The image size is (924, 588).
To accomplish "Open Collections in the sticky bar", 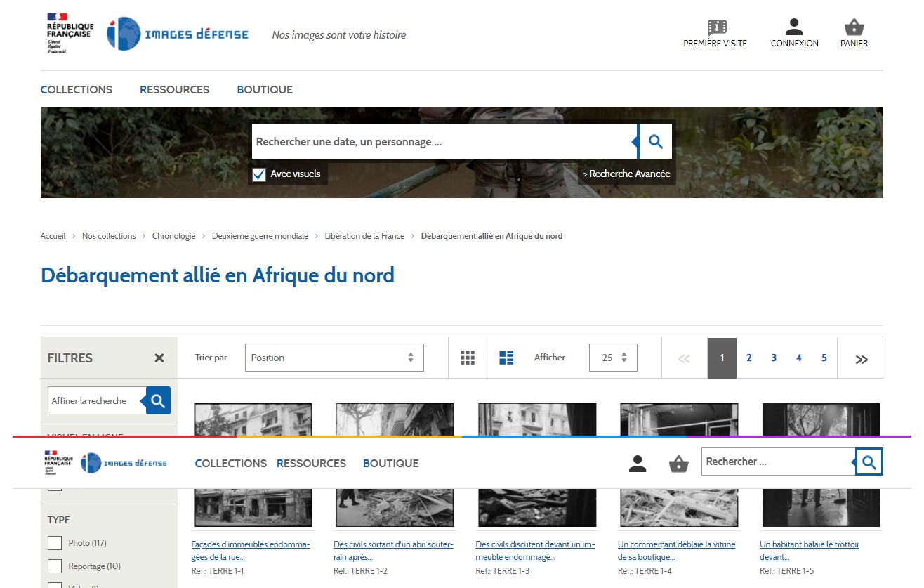I will 231,463.
